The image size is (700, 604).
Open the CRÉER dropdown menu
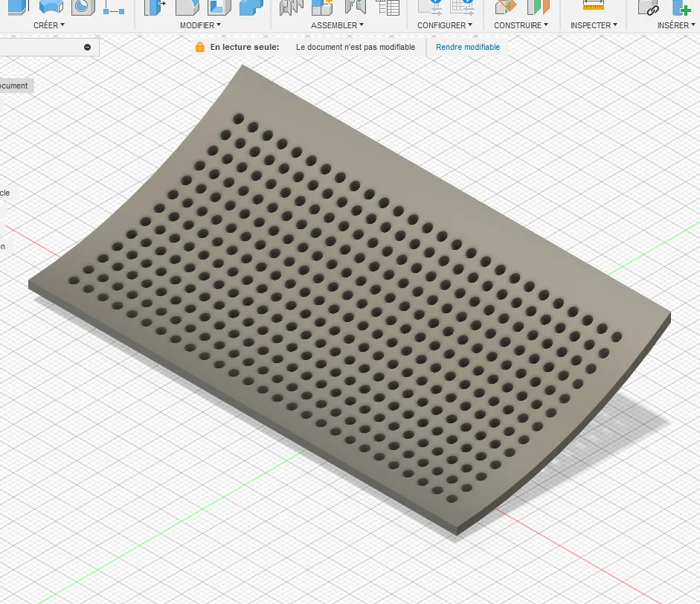click(x=49, y=25)
